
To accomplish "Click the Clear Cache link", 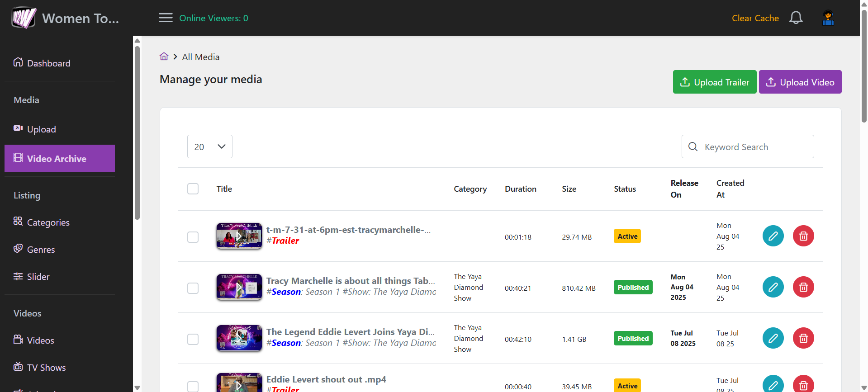I will click(x=755, y=18).
